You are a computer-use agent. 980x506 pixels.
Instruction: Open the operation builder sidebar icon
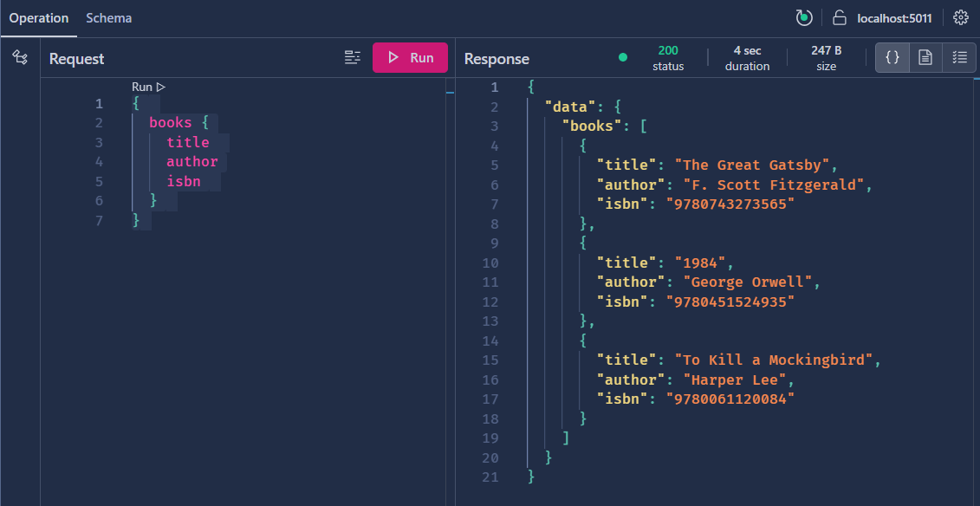pos(20,58)
